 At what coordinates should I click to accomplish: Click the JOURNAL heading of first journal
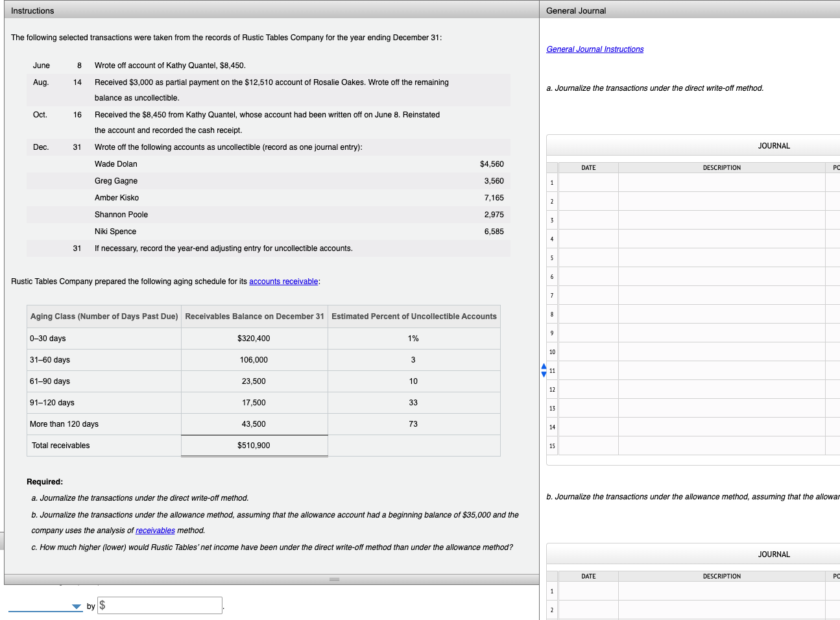click(x=774, y=146)
